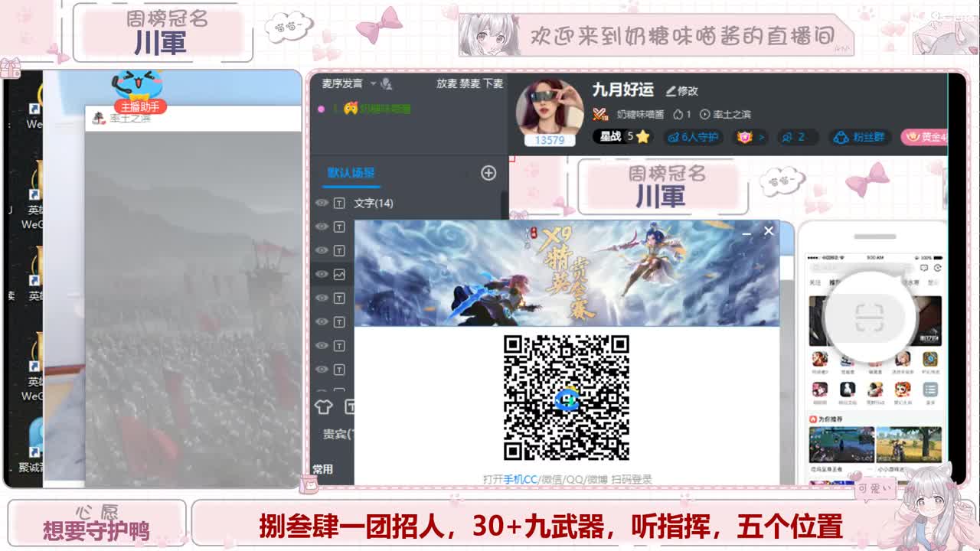Viewport: 980px width, 551px height.
Task: Expand the medal badge with the arrow
Action: pyautogui.click(x=750, y=137)
